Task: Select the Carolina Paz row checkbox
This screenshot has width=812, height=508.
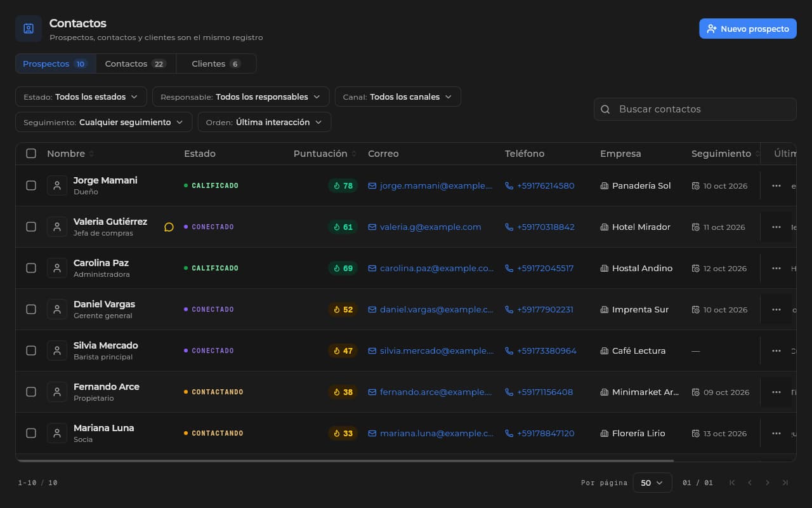Action: tap(31, 268)
